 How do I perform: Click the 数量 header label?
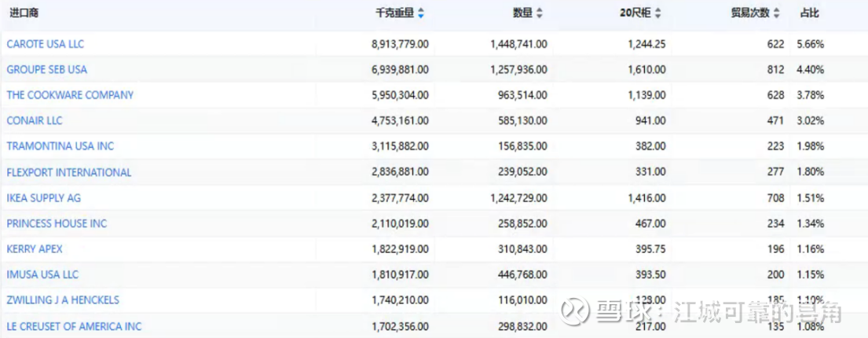(x=522, y=13)
